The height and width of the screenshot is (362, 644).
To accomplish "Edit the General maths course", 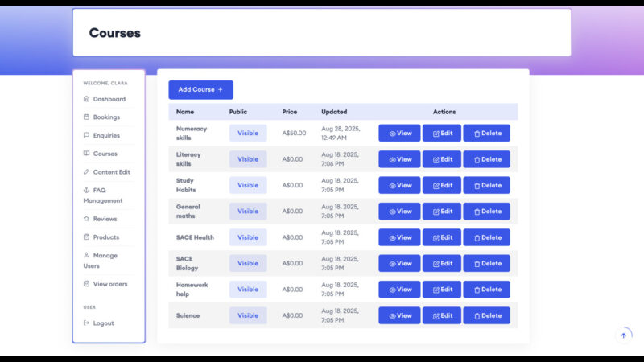I will coord(441,212).
